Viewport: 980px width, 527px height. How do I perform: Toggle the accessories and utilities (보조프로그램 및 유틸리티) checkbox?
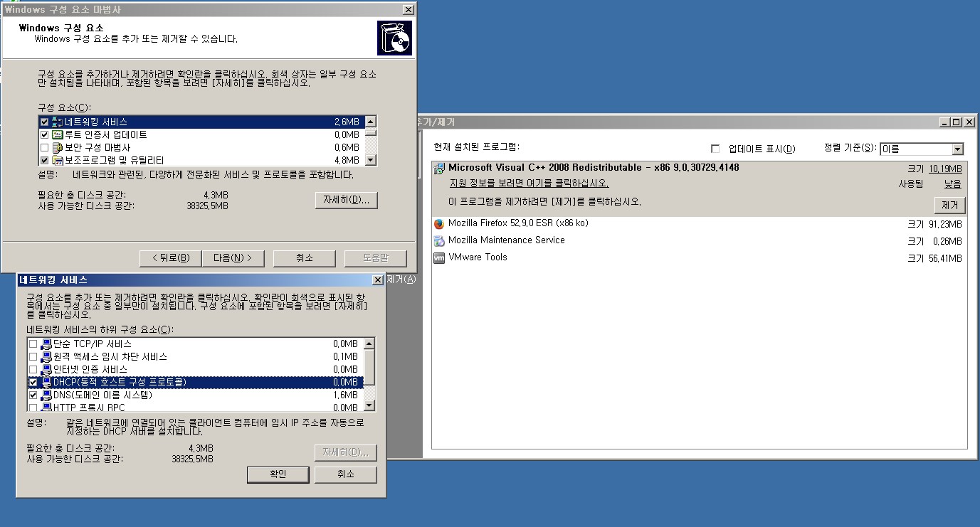coord(45,161)
